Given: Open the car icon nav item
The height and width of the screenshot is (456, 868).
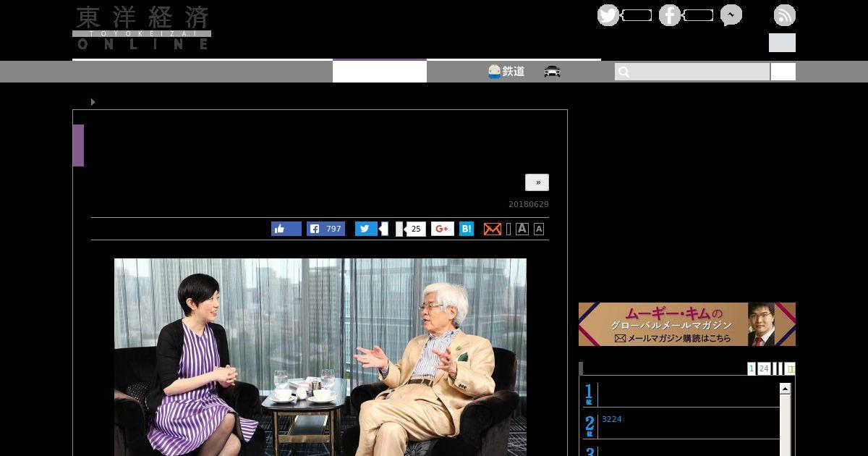Looking at the screenshot, I should click(552, 72).
